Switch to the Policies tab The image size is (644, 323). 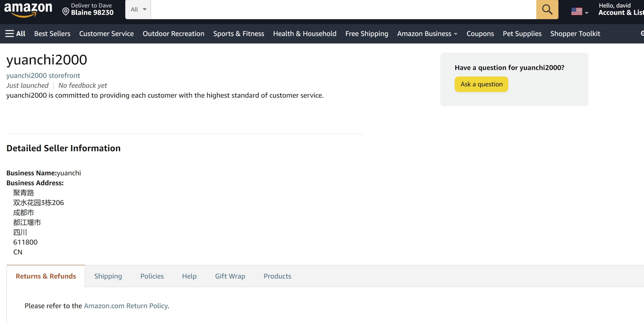(x=152, y=276)
